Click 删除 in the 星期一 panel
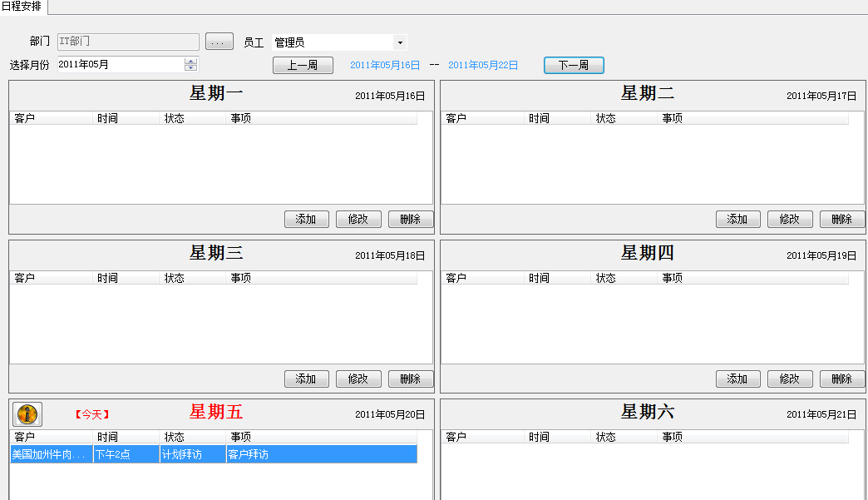868x500 pixels. [410, 220]
